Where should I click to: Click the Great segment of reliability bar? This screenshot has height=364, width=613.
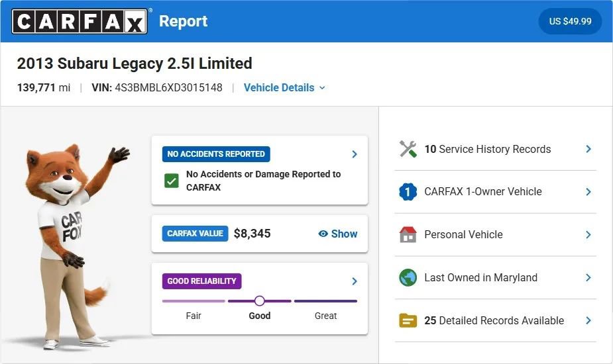(x=325, y=301)
